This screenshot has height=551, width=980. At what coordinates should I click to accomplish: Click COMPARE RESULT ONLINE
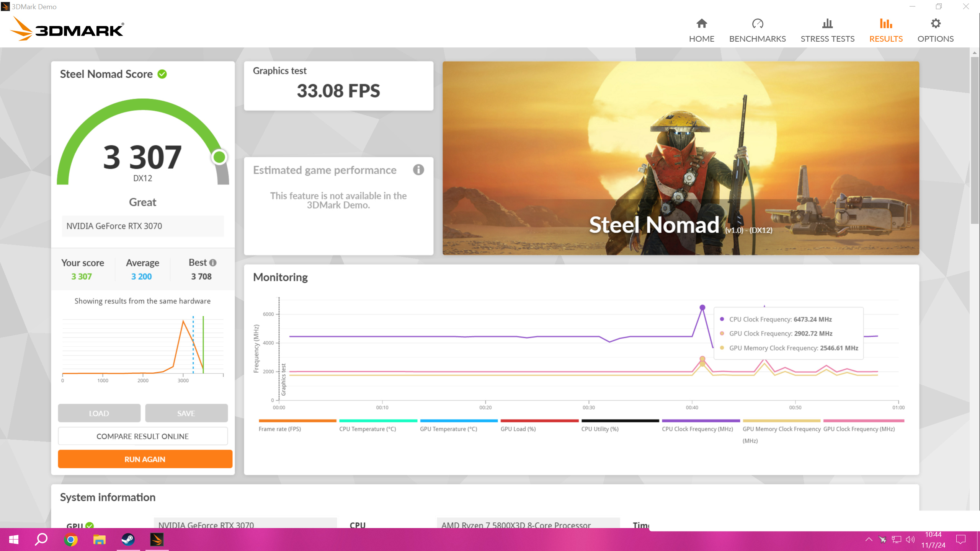(143, 436)
